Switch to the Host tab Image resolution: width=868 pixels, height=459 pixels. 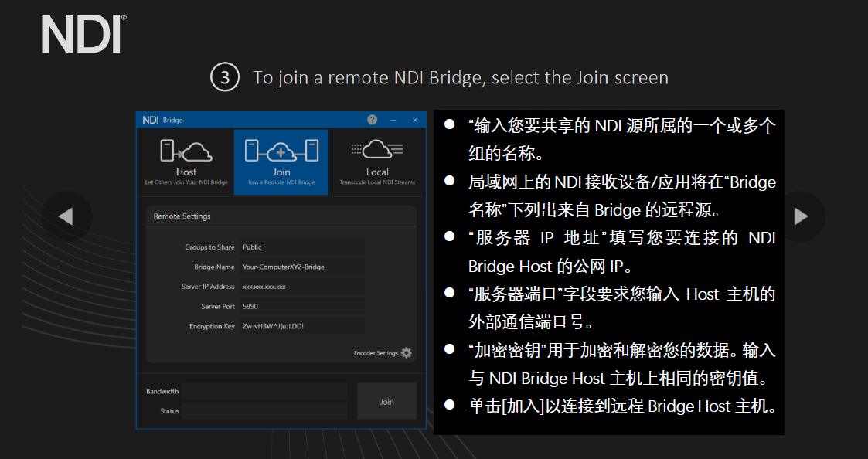186,162
